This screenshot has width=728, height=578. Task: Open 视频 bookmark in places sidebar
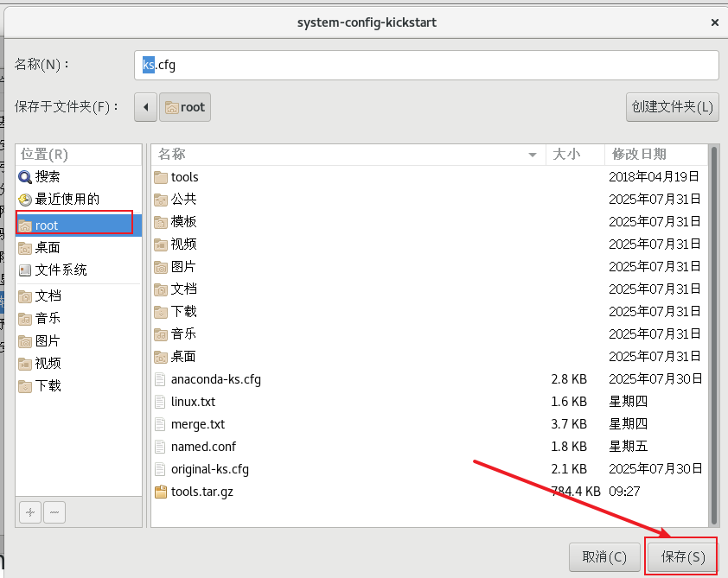pos(79,363)
